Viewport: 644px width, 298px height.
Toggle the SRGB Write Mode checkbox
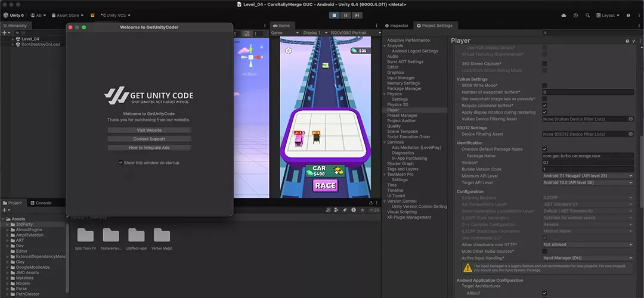[544, 85]
